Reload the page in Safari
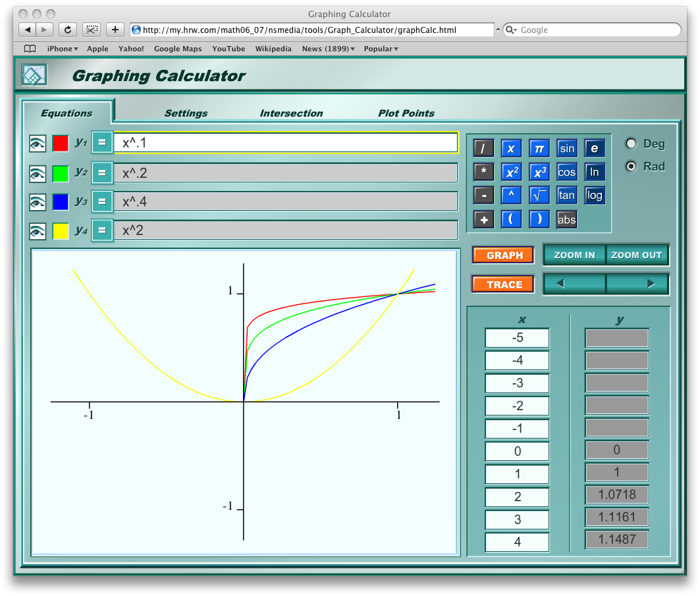Image resolution: width=700 pixels, height=596 pixels. 67,30
